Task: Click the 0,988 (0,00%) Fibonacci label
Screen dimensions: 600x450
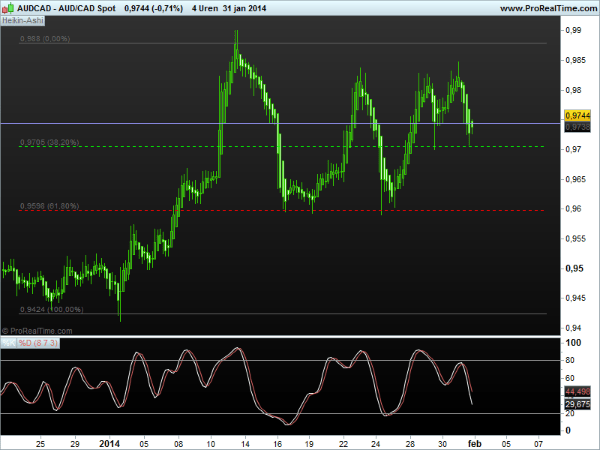Action: click(45, 39)
